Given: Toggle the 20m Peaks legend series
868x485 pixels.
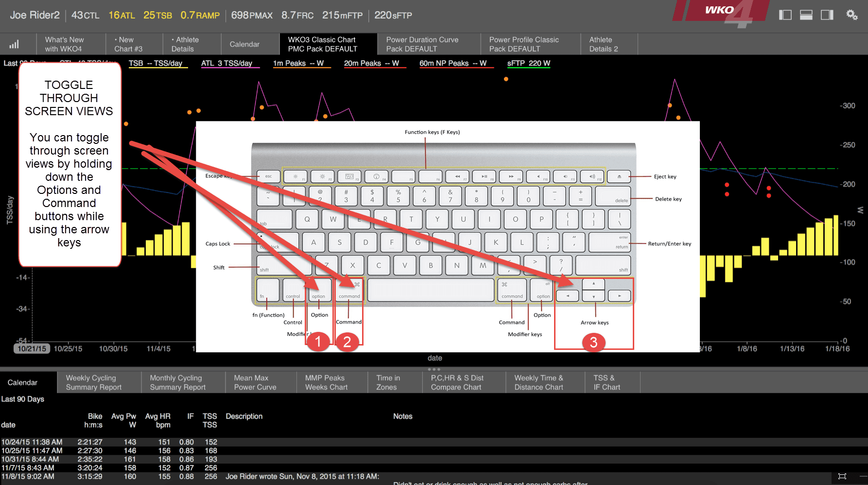Looking at the screenshot, I should coord(375,64).
